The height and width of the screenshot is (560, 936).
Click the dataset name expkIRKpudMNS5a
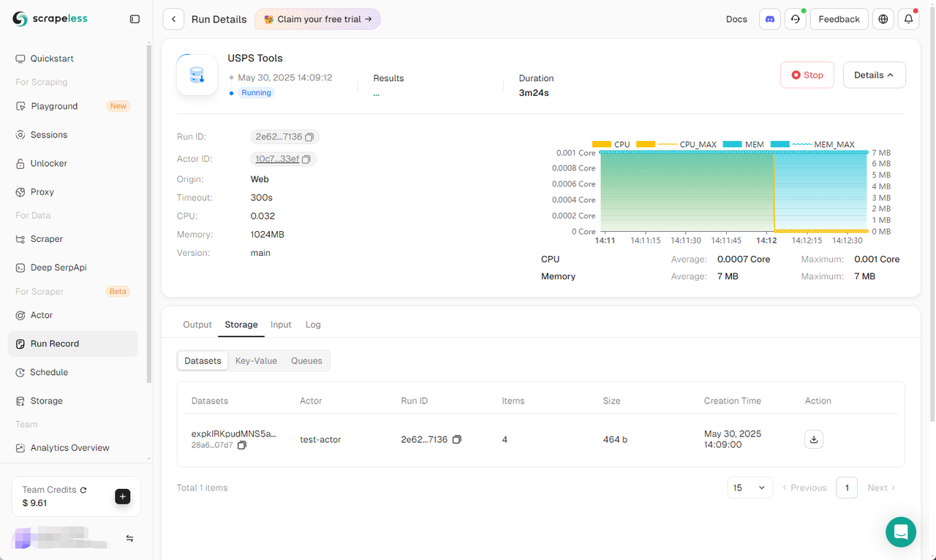click(234, 434)
